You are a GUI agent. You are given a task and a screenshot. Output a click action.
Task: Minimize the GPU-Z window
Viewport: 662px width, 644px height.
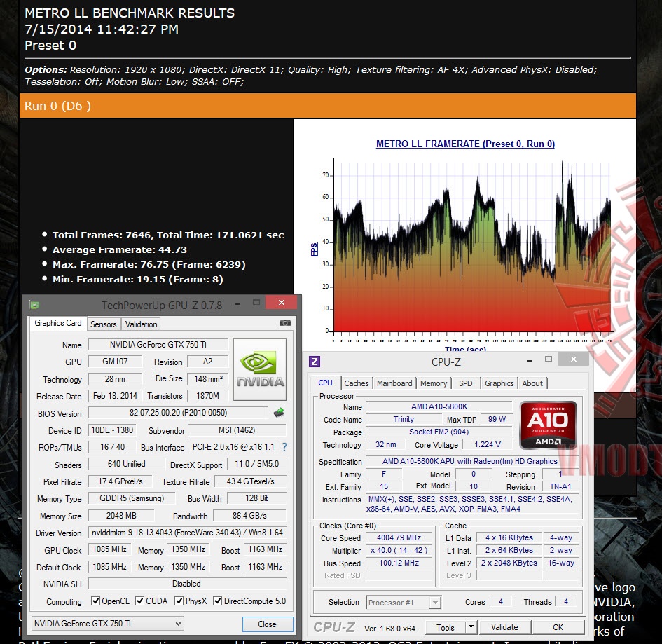pos(237,303)
